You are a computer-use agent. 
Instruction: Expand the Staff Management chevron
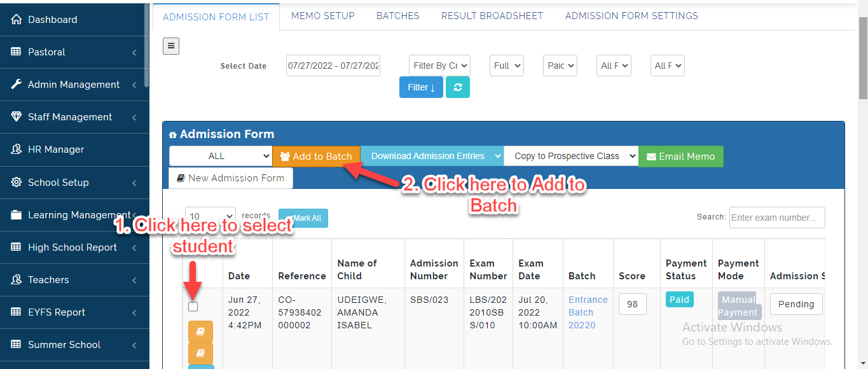(134, 117)
